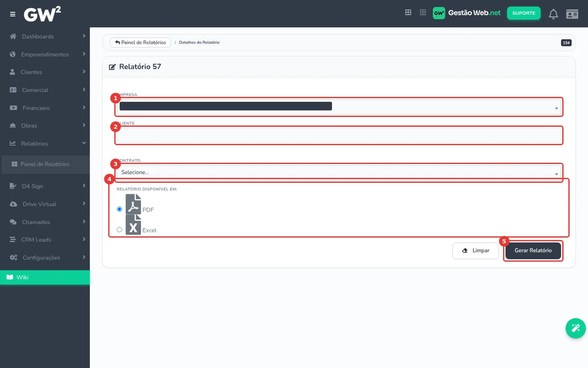Expand the CRM Leads menu chevron
Viewport: 588px width, 368px height.
point(84,239)
